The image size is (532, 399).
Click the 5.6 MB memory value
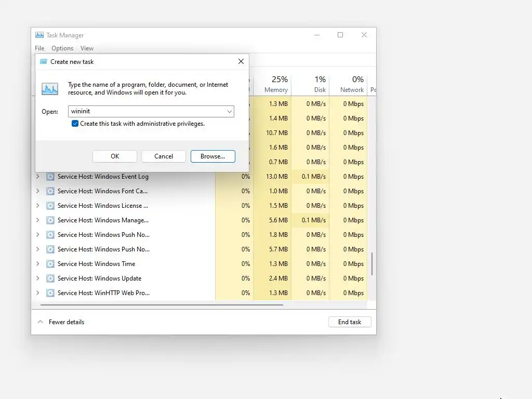click(x=278, y=220)
